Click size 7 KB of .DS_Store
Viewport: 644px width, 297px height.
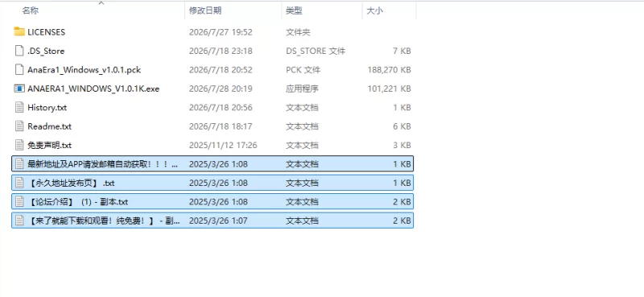coord(402,51)
